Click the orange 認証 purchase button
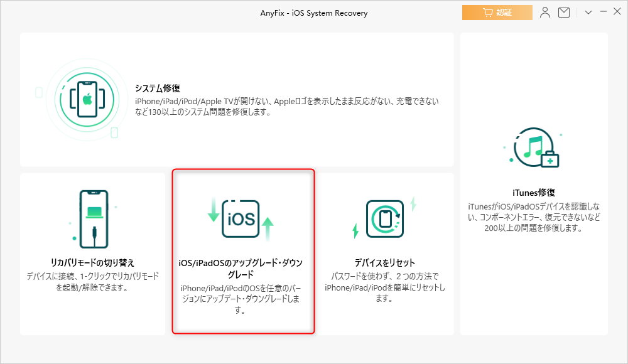628x364 pixels. pyautogui.click(x=497, y=13)
